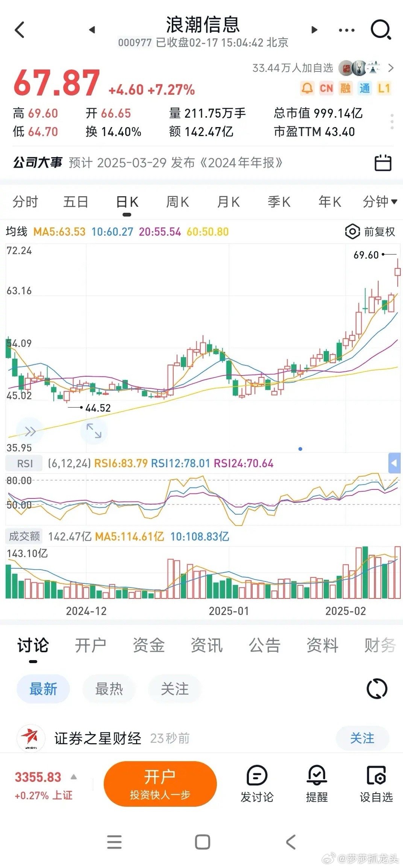This screenshot has height=868, width=403.
Task: Open the 公司大事 annual report notice
Action: coord(147,163)
